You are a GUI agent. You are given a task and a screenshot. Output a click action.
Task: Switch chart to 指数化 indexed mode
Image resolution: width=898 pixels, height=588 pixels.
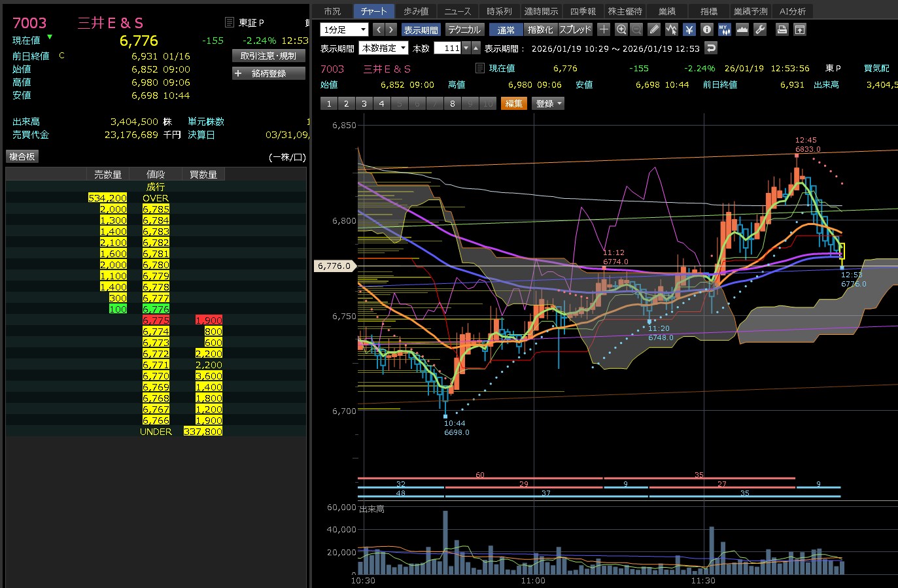[540, 29]
